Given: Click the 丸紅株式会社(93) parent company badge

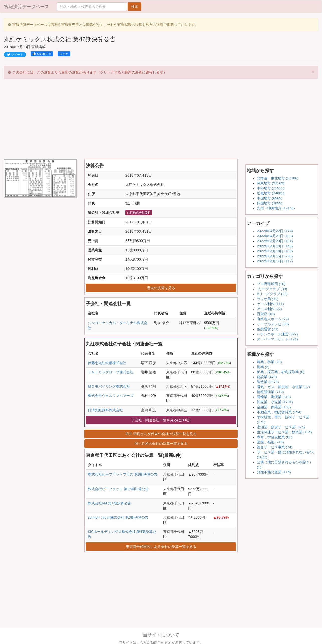Looking at the screenshot, I should 139,213.
